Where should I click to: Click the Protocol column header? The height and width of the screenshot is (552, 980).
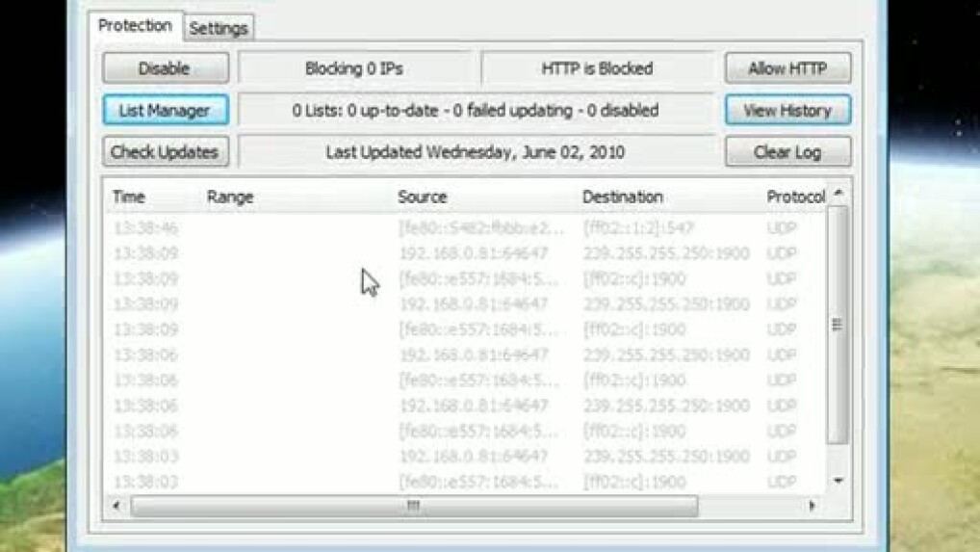click(794, 197)
